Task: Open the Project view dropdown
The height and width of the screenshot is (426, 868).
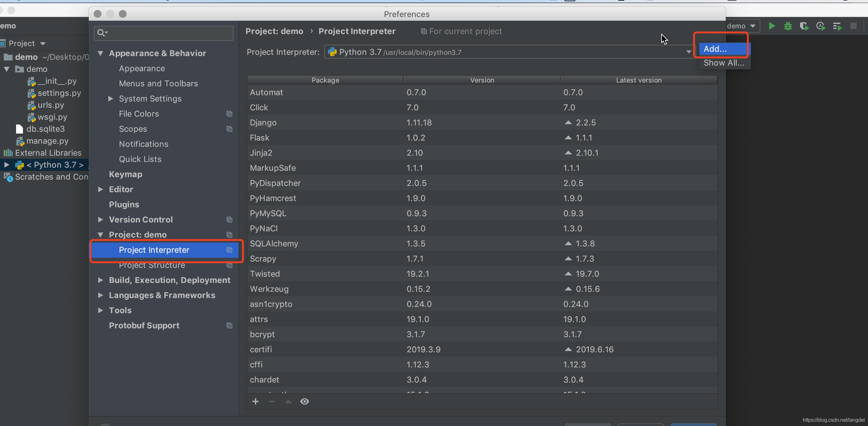Action: coord(43,43)
